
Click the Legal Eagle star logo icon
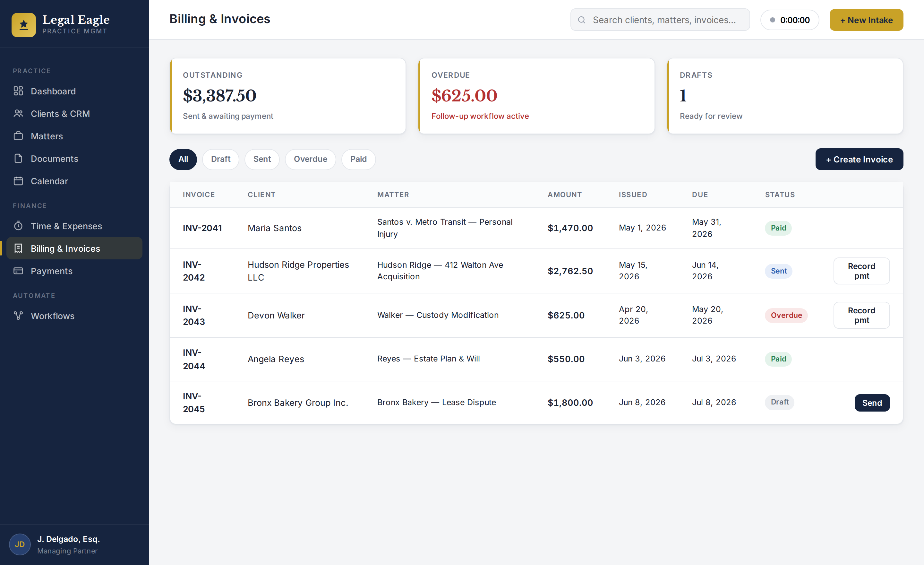coord(24,25)
